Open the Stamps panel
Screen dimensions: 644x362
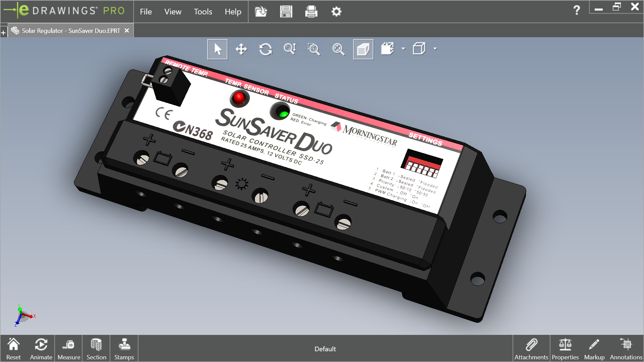pos(124,349)
